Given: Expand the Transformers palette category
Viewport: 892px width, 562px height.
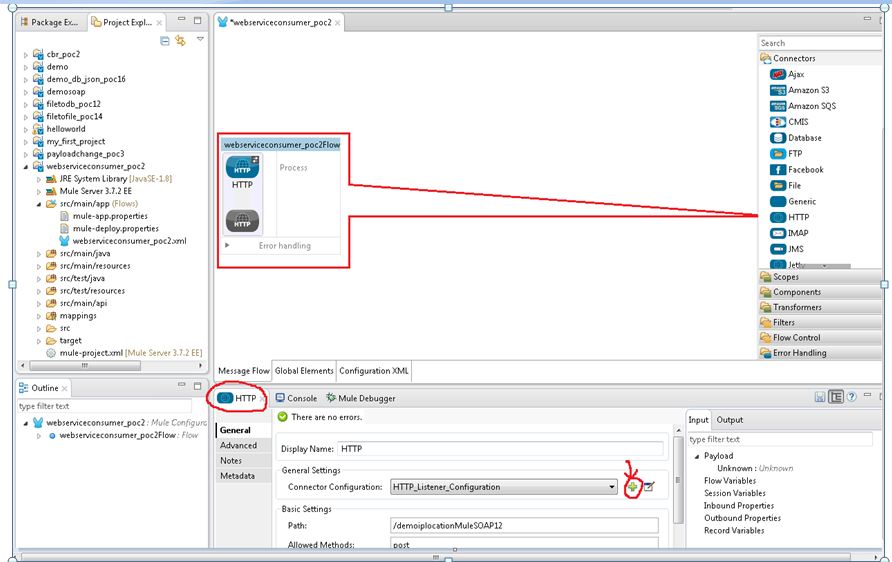Looking at the screenshot, I should pyautogui.click(x=821, y=307).
